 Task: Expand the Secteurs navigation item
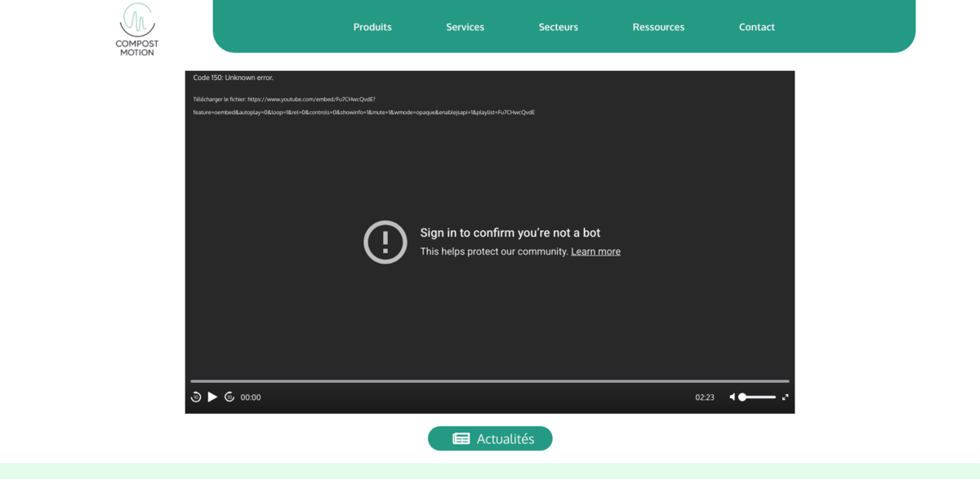coord(558,27)
